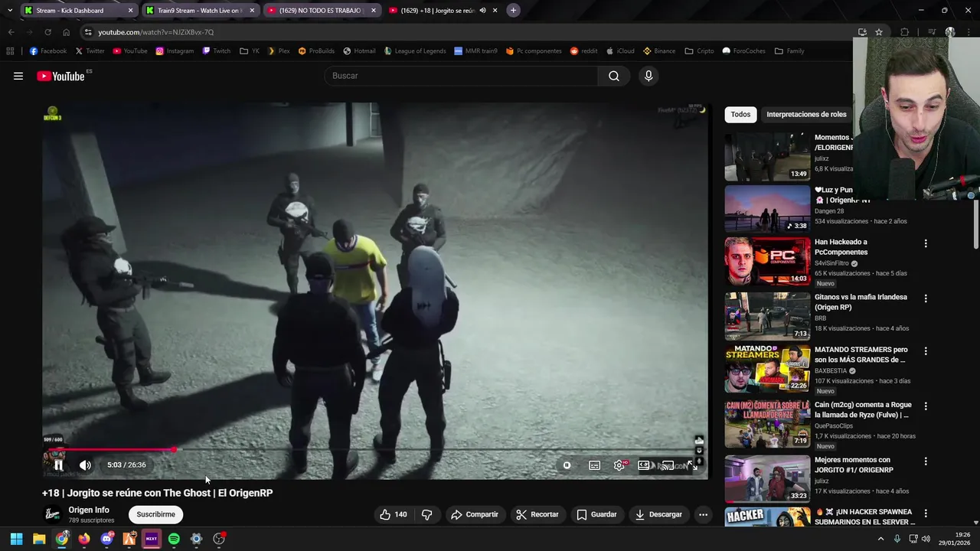Open menu for Gitanos vs la mafia Irlandesa
The height and width of the screenshot is (551, 980).
click(926, 298)
